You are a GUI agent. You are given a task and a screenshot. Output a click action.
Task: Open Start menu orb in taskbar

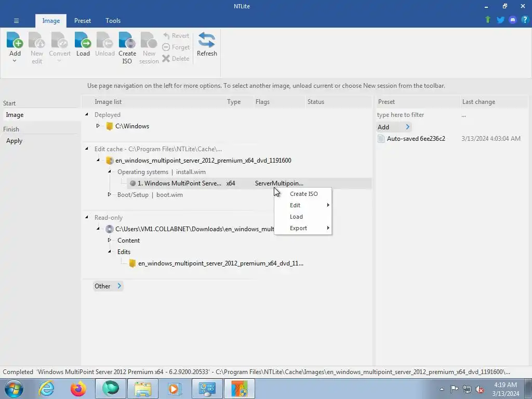[x=14, y=389]
